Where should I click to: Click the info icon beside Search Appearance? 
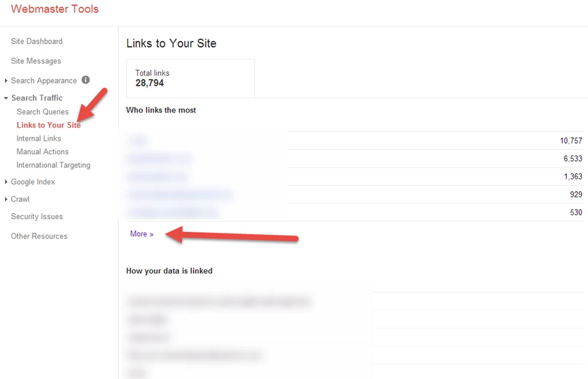85,80
